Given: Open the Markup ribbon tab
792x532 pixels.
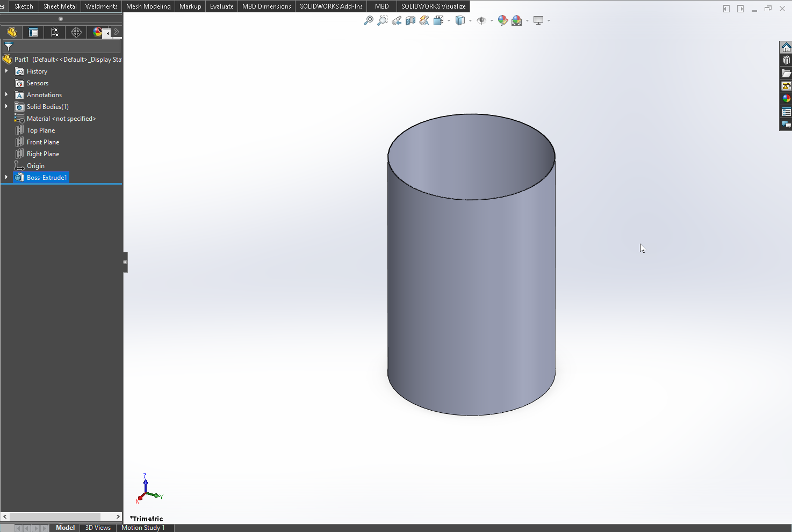Looking at the screenshot, I should (x=190, y=6).
